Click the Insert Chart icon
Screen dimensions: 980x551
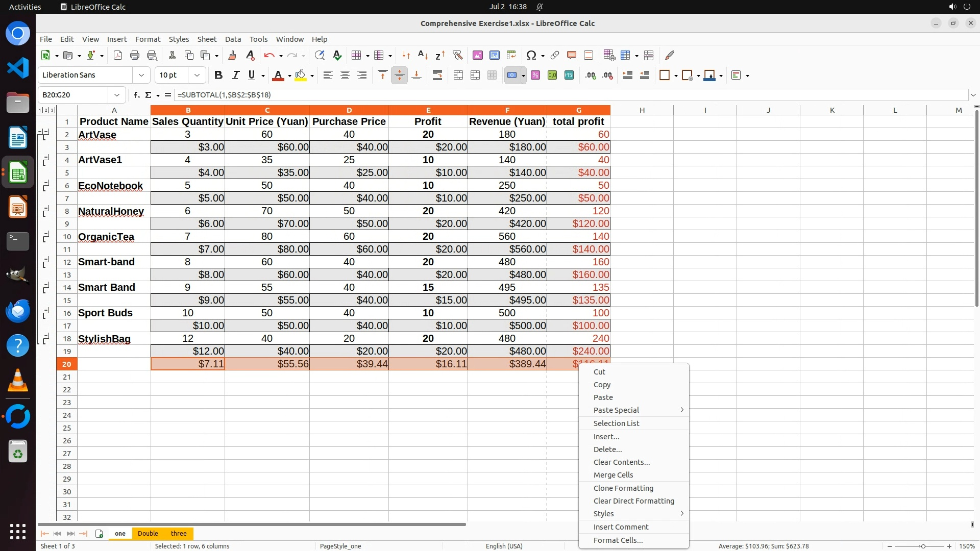coord(494,55)
